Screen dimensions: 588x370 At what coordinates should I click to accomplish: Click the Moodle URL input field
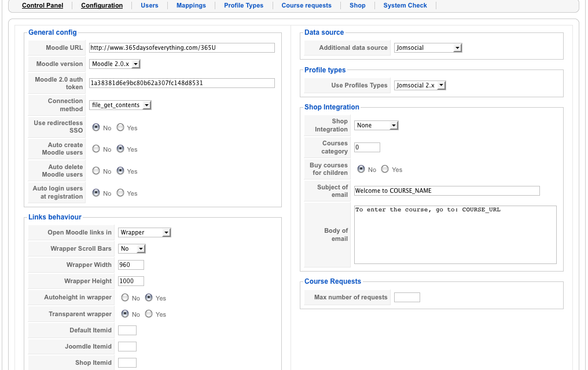pos(181,48)
